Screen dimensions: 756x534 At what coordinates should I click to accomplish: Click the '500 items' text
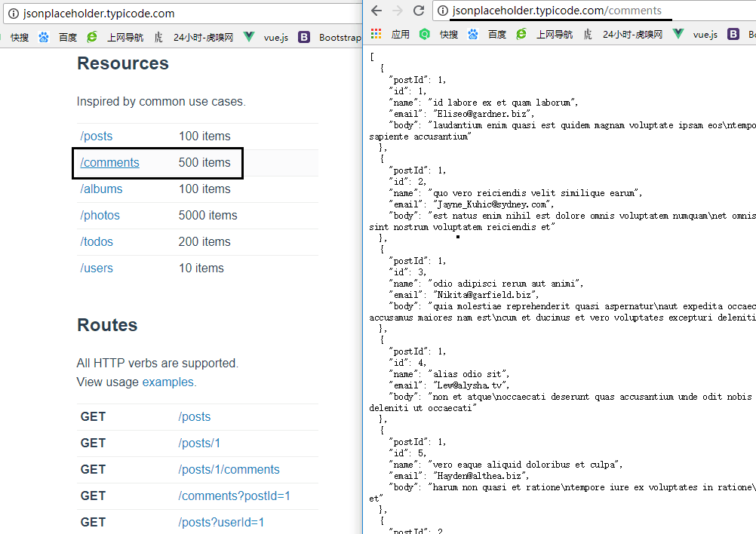pos(204,163)
